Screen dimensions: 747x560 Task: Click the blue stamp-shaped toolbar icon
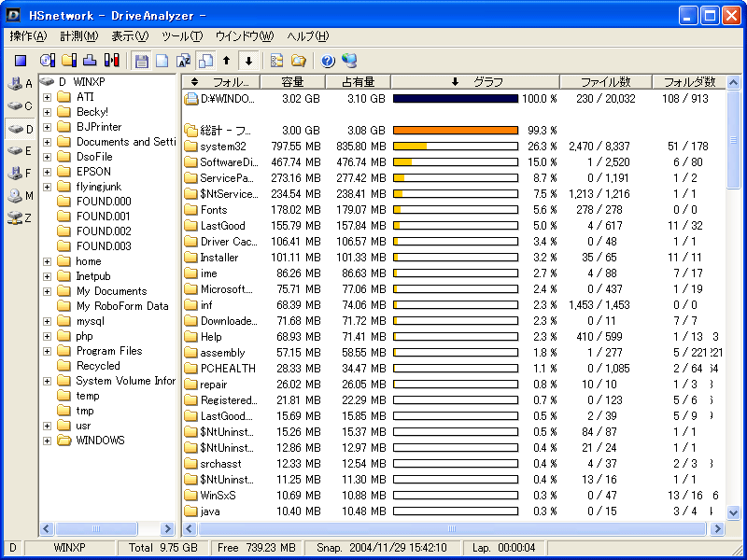(90, 60)
